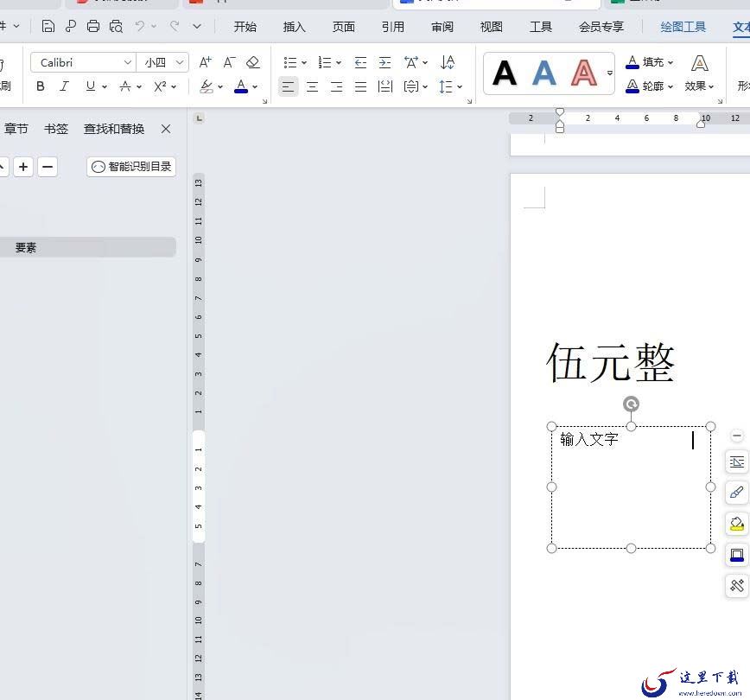
Task: Toggle Italic formatting
Action: coord(64,86)
